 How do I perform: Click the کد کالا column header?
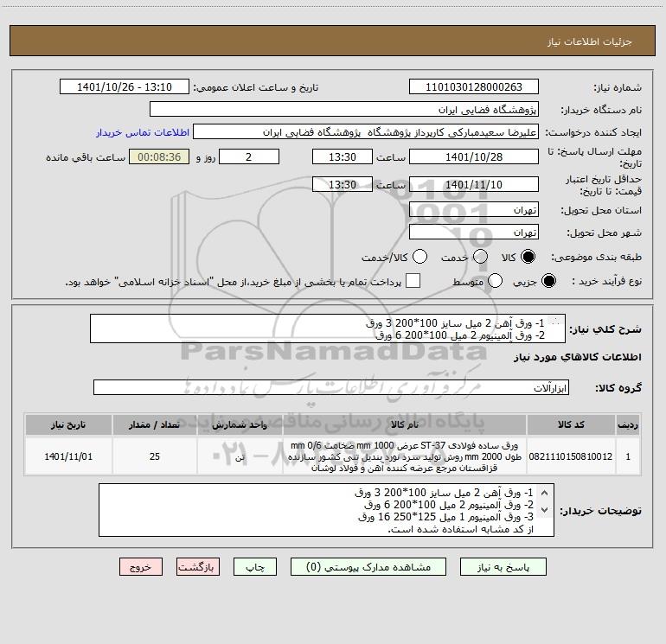(571, 425)
